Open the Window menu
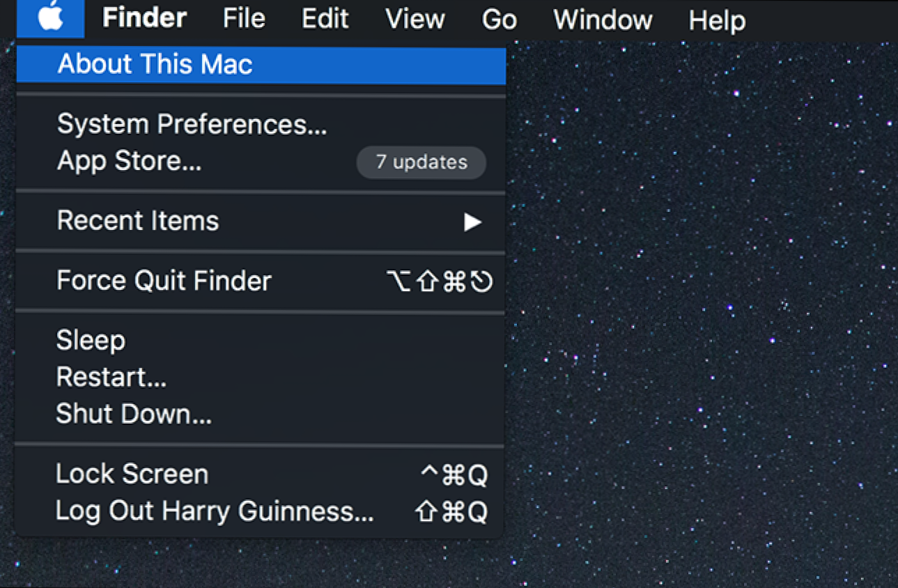This screenshot has width=898, height=588. pos(603,19)
